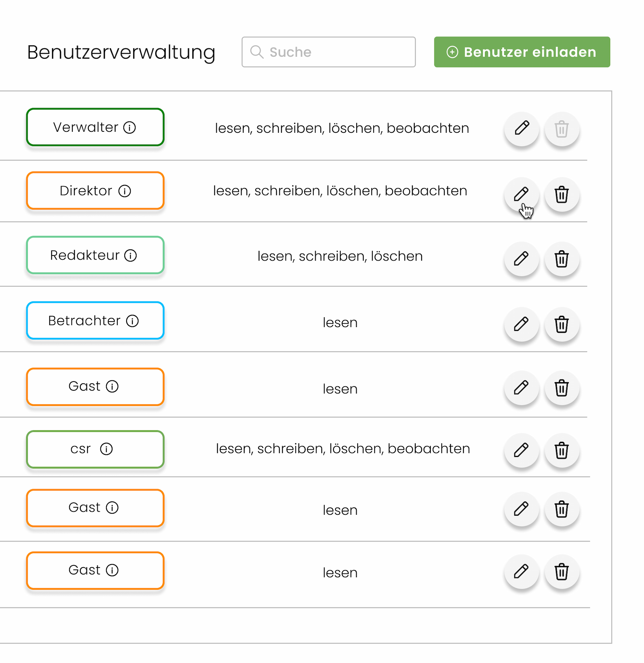The width and height of the screenshot is (644, 663).
Task: Open Redakteur role information tooltip
Action: click(x=130, y=256)
